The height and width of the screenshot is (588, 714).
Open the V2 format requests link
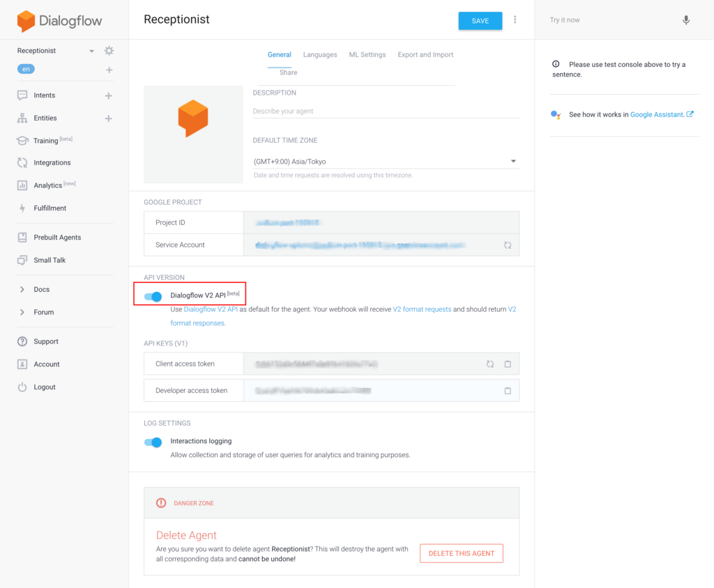coord(422,309)
